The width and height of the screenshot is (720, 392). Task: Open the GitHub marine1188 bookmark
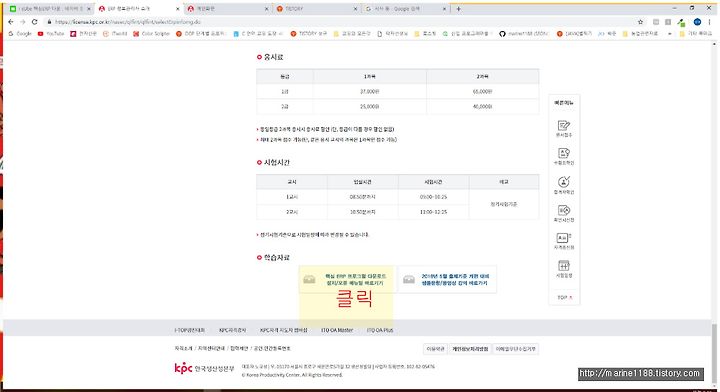click(524, 34)
